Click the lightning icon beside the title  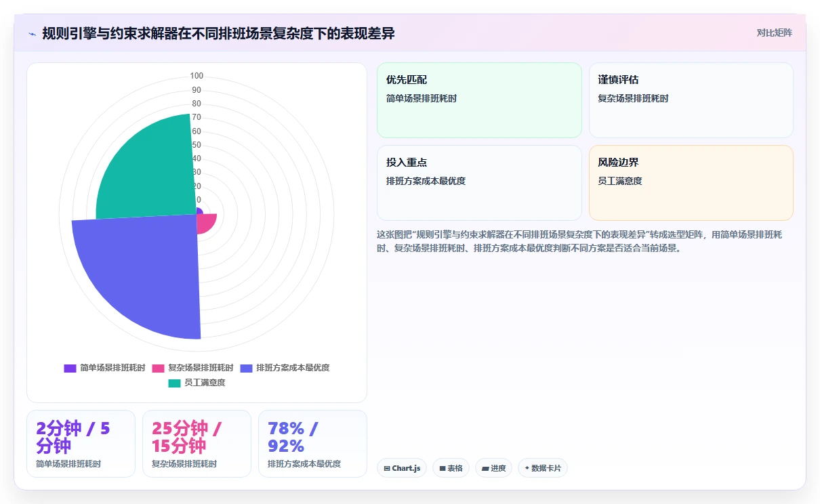pos(33,34)
